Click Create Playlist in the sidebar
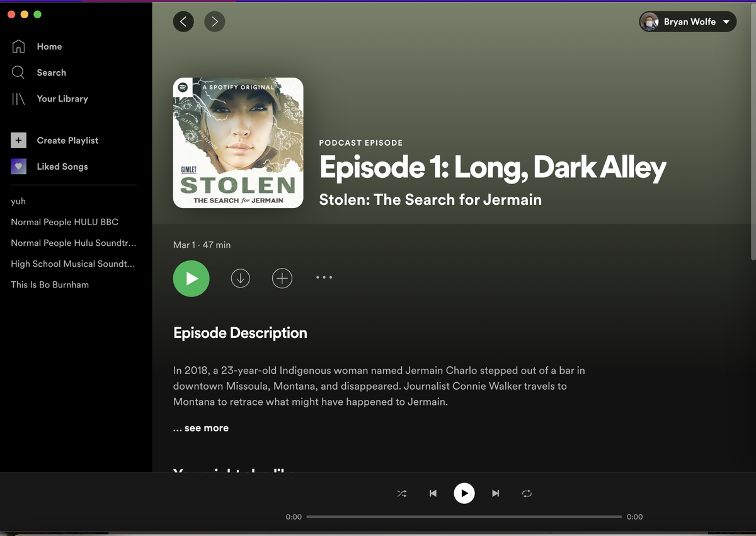 [67, 140]
